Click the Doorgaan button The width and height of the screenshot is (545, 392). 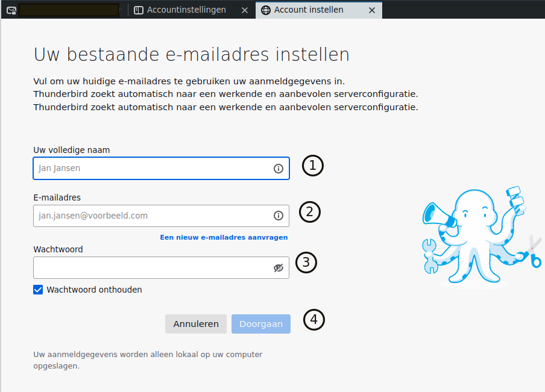261,324
